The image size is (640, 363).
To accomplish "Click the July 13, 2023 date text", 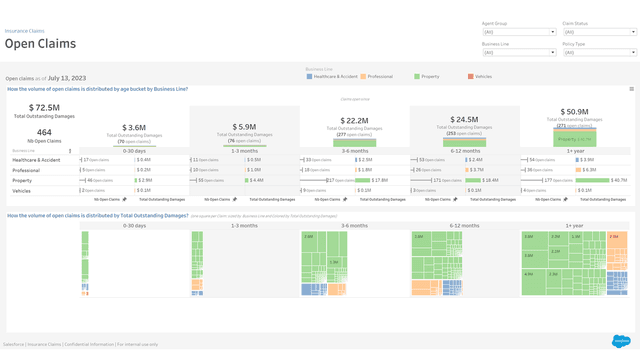I will click(67, 78).
